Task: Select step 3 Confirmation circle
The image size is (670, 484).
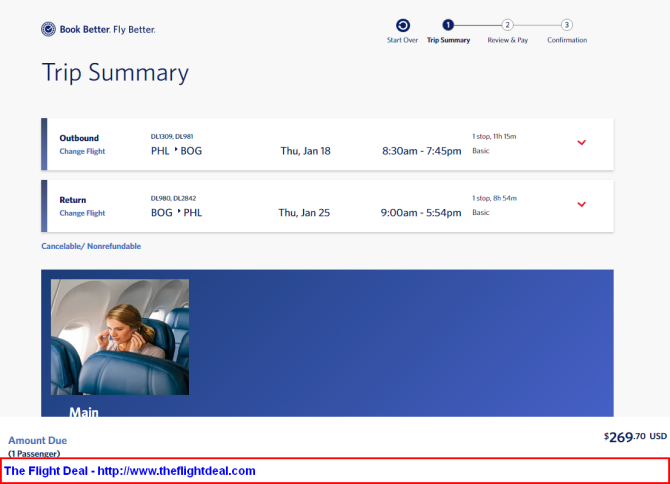Action: (x=567, y=25)
